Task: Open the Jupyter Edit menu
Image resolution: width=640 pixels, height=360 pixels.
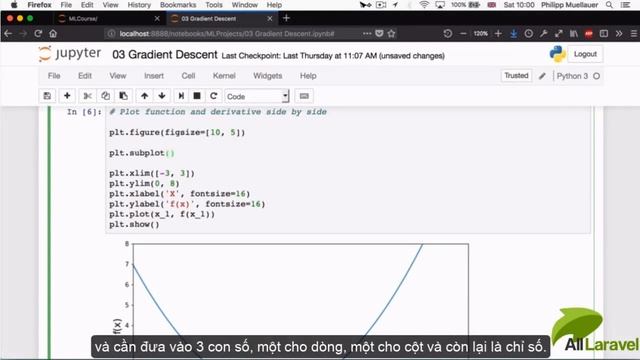Action: point(84,76)
